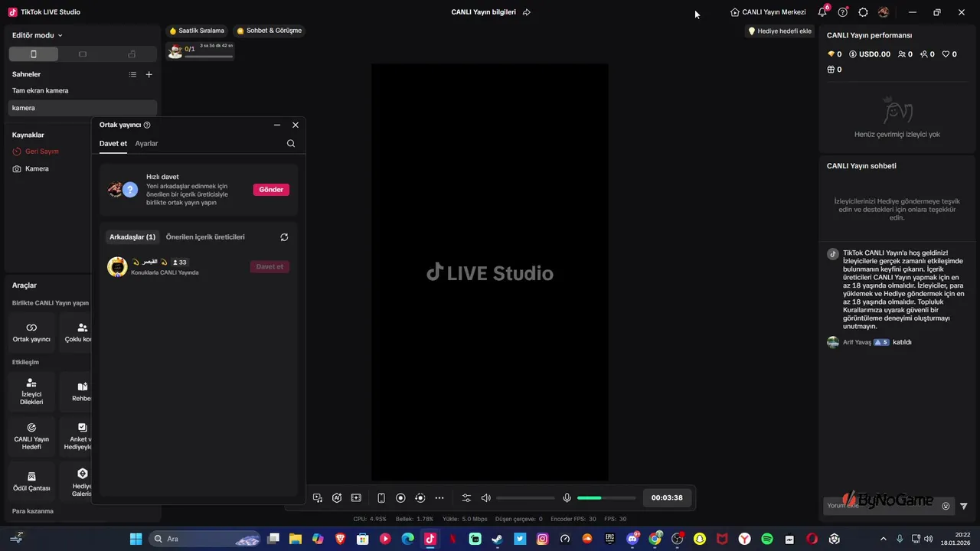Click the Gönder quick invite button
The image size is (980, 551).
271,189
